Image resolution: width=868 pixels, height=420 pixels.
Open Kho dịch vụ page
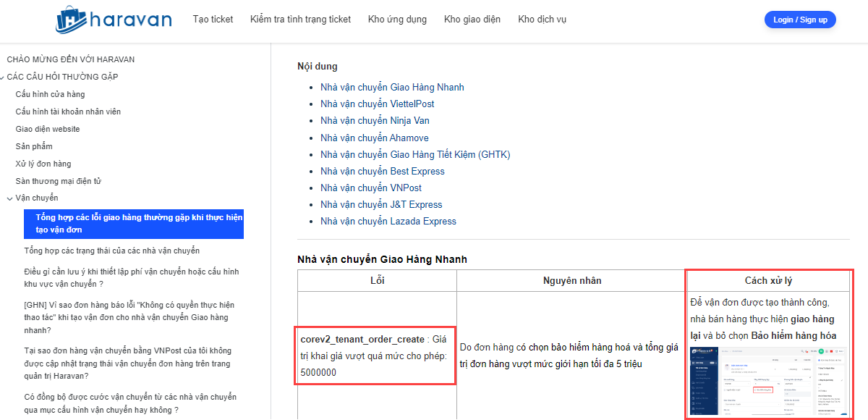[x=542, y=20]
